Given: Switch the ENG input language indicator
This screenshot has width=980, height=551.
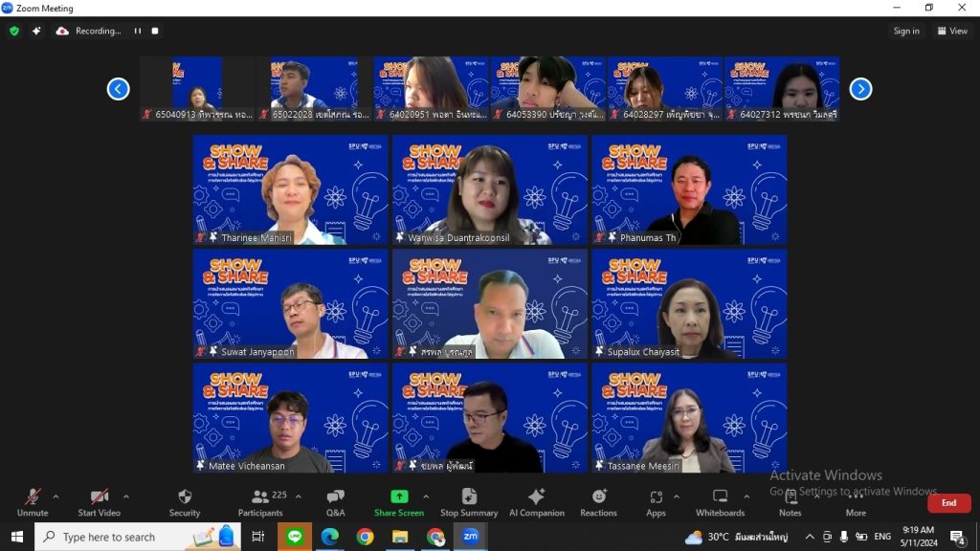Looking at the screenshot, I should [882, 537].
